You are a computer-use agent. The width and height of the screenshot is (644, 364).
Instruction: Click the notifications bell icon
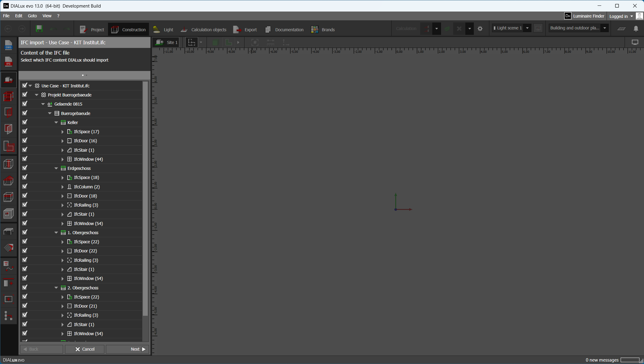coord(636,29)
